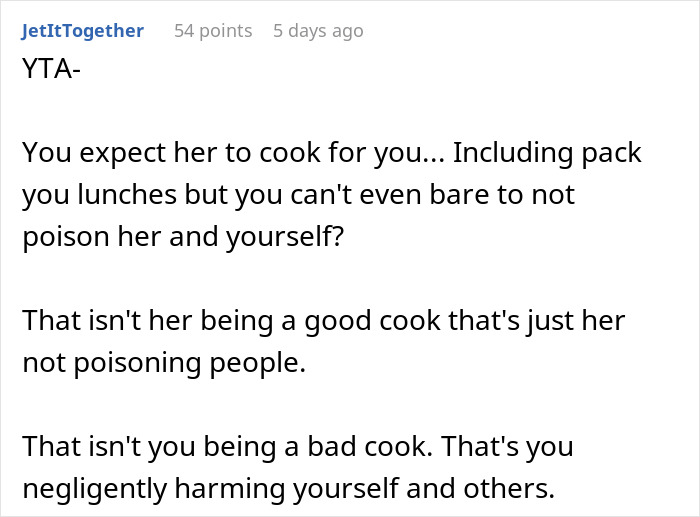Click the word 'others.' ending the comment
The width and height of the screenshot is (700, 517).
[x=509, y=488]
